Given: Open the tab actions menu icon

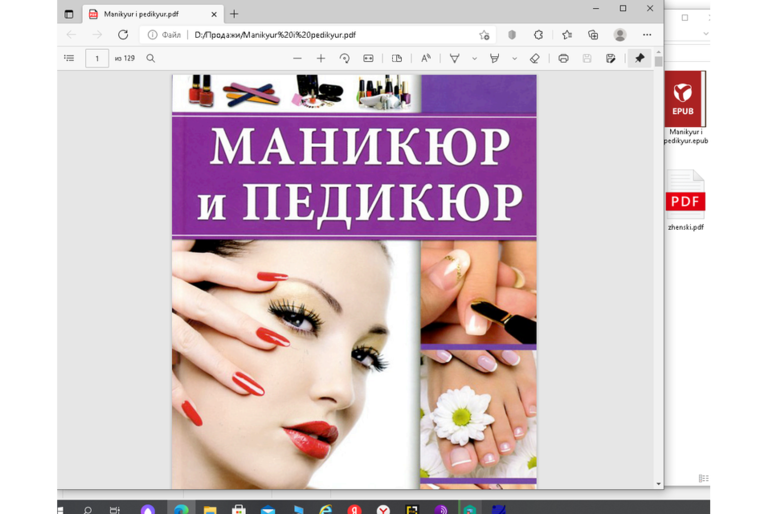Looking at the screenshot, I should [69, 14].
